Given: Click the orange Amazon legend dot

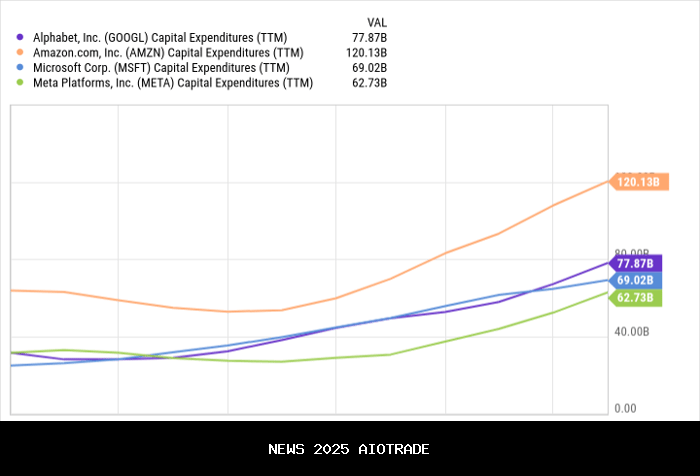Looking at the screenshot, I should pyautogui.click(x=21, y=52).
